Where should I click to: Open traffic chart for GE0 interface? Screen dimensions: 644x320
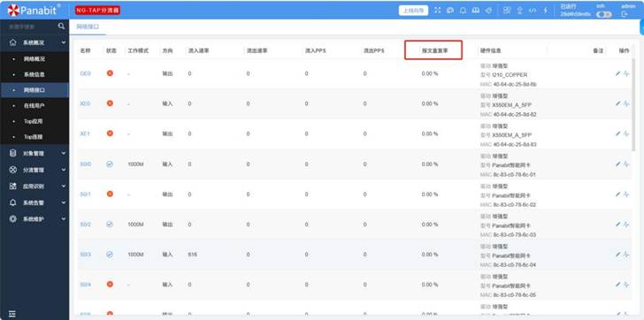pos(626,73)
